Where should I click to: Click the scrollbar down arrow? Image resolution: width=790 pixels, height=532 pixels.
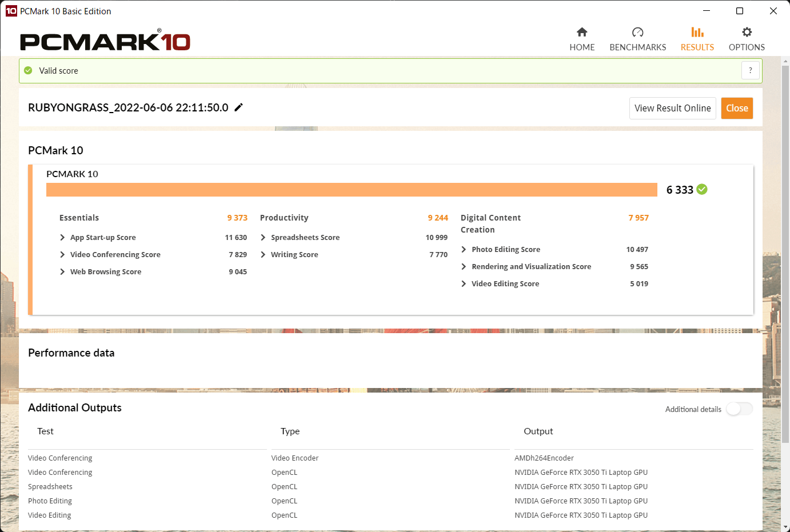tap(785, 527)
